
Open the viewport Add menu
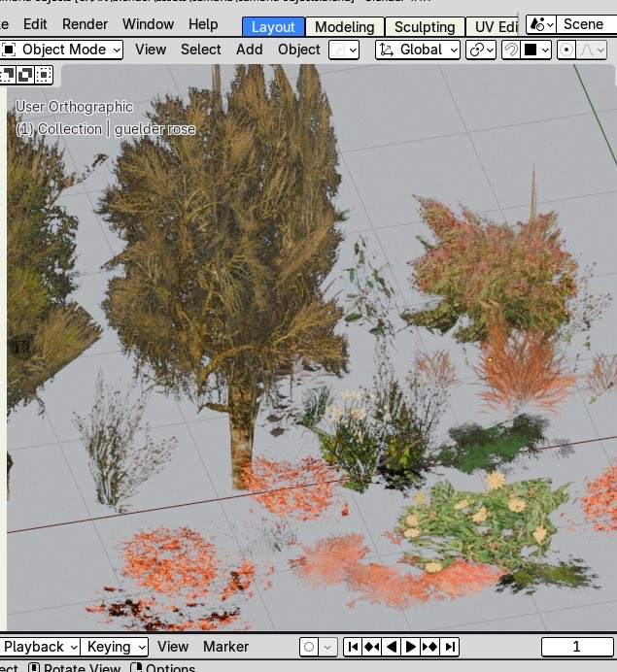[249, 50]
